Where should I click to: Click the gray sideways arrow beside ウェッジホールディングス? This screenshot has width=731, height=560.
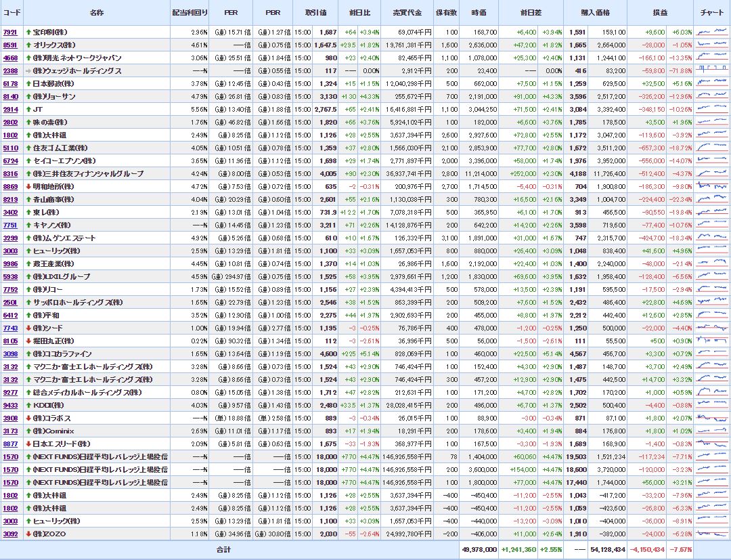[x=28, y=71]
